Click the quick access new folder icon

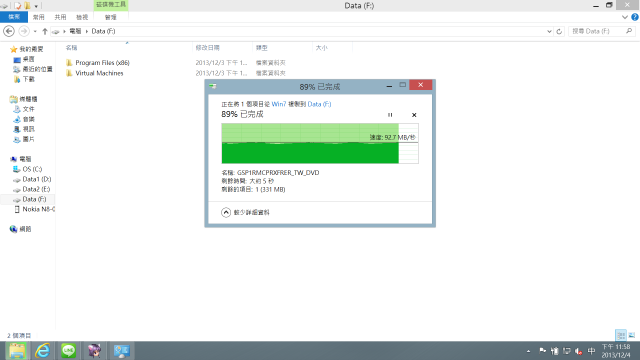[27, 6]
